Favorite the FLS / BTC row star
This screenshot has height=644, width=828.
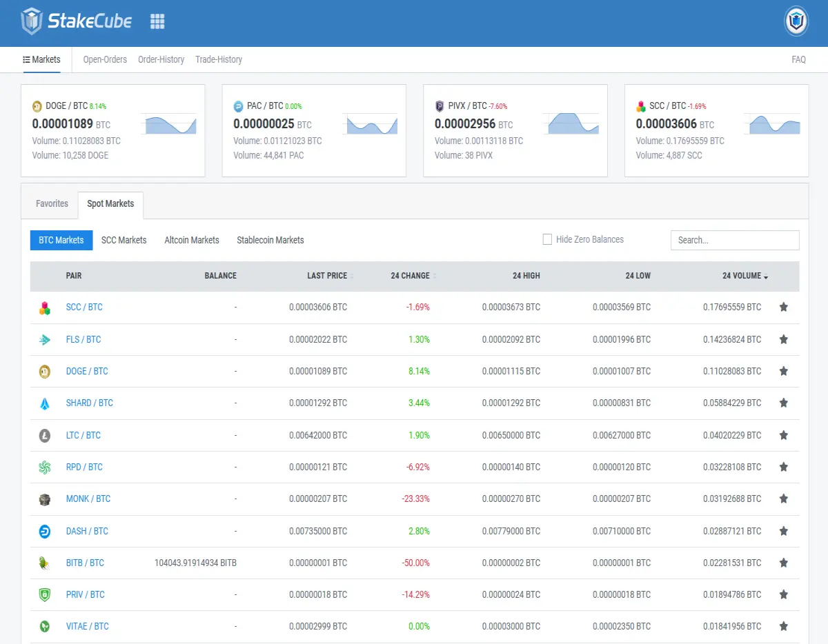pyautogui.click(x=784, y=339)
